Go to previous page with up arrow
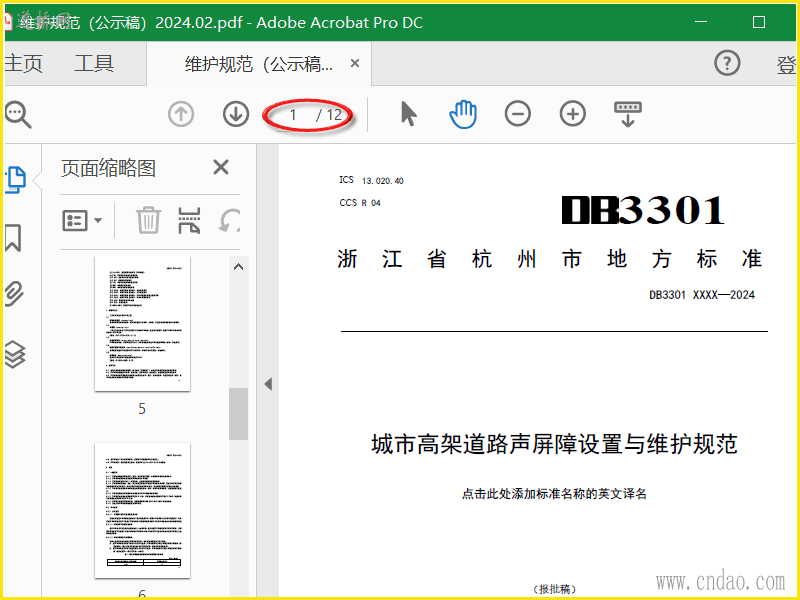Image resolution: width=800 pixels, height=600 pixels. (x=181, y=114)
